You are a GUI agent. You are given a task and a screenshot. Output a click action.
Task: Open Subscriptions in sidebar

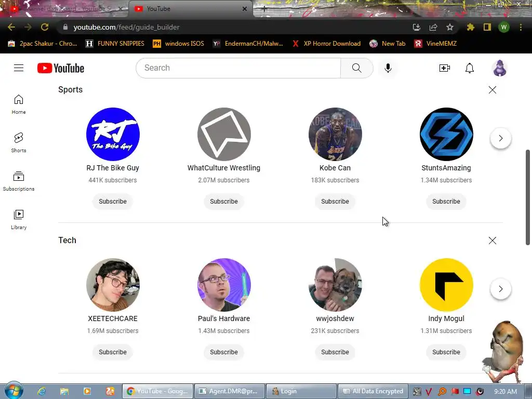click(19, 181)
